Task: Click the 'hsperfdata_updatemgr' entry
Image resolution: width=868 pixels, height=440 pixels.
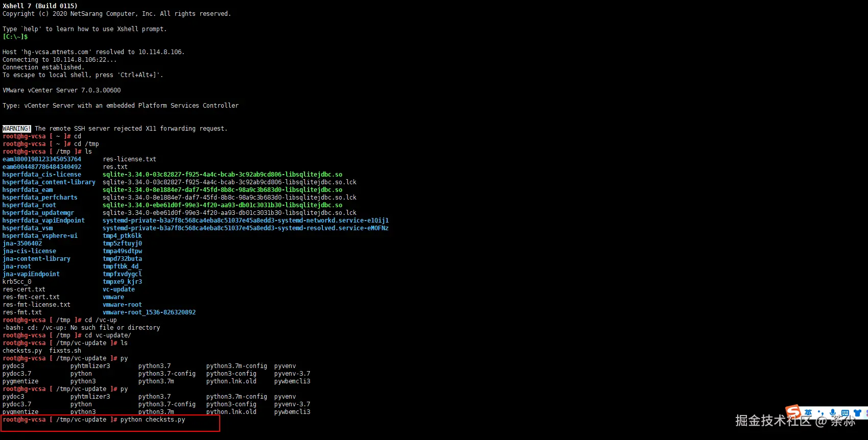Action: coord(38,213)
